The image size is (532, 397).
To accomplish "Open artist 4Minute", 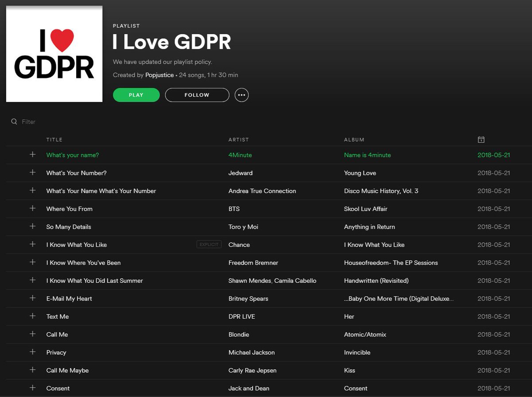I will tap(240, 155).
